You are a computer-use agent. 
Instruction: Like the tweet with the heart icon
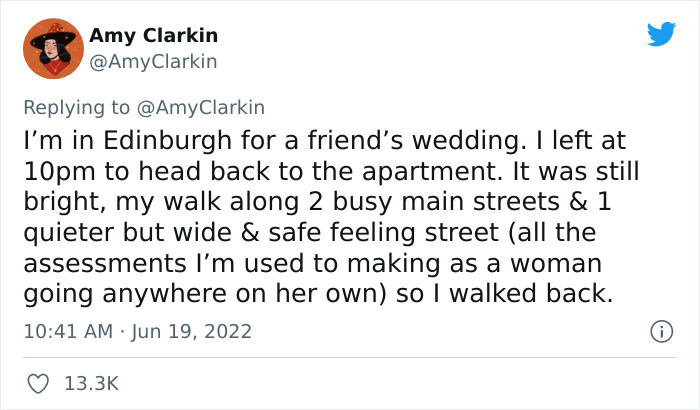(39, 383)
